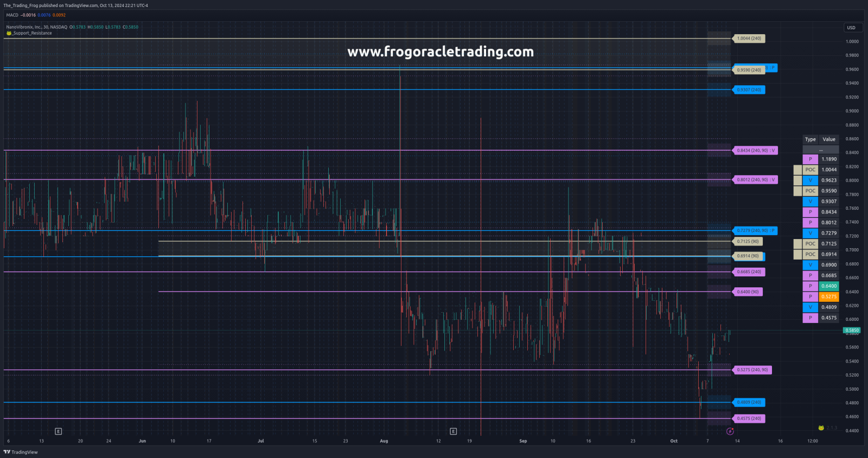Image resolution: width=868 pixels, height=458 pixels.
Task: Click the Oct label on the time axis
Action: [674, 441]
